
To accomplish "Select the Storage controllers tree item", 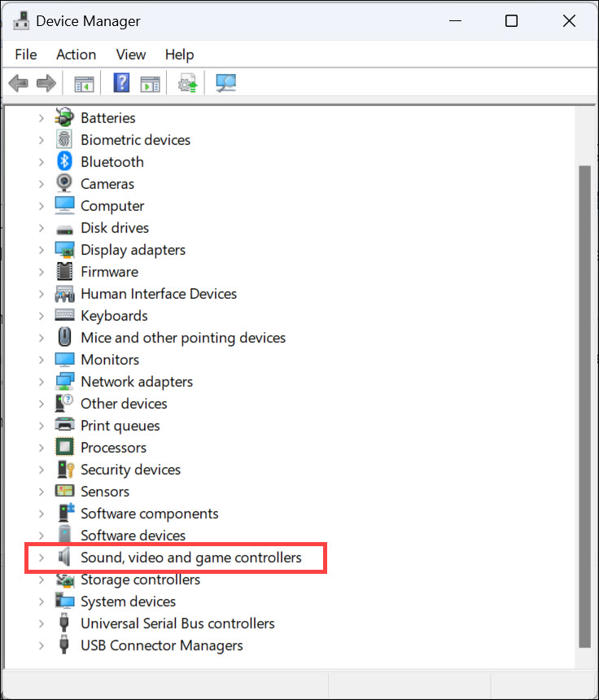I will (140, 580).
